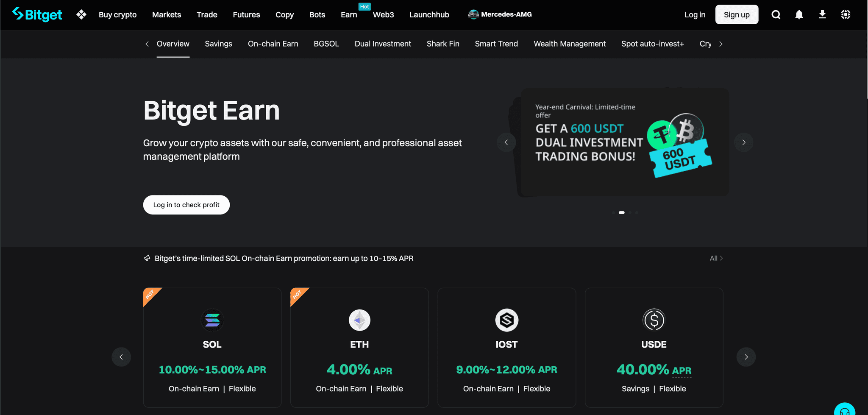The image size is (868, 415).
Task: Click SOL 10.00%~15.00% APR text
Action: [212, 370]
